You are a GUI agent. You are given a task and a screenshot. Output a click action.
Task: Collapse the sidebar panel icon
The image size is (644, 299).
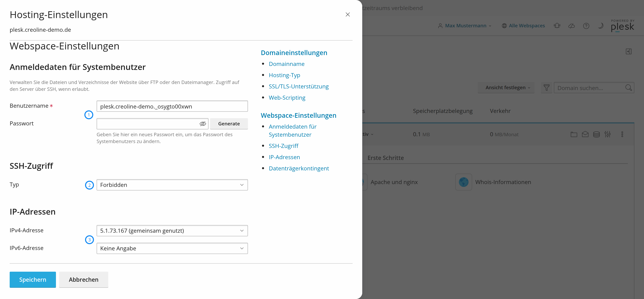629,51
